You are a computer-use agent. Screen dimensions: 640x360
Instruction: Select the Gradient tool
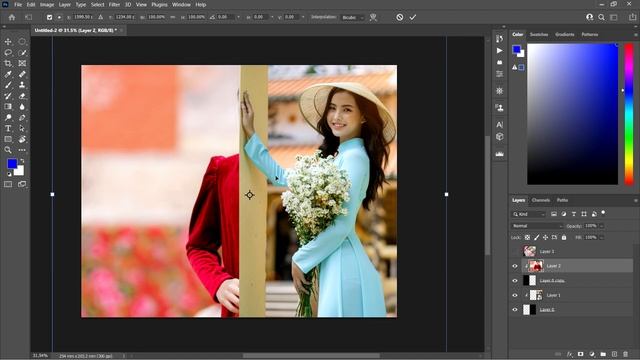8,107
